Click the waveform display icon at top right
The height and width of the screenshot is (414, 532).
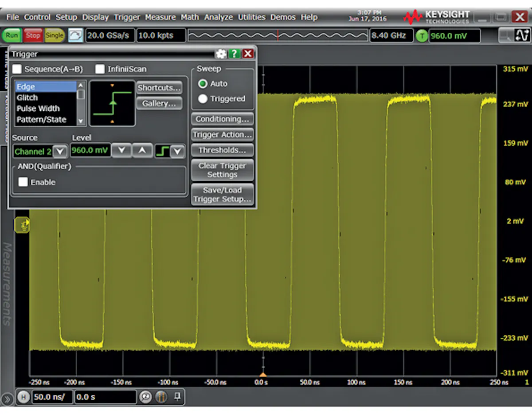coord(522,35)
